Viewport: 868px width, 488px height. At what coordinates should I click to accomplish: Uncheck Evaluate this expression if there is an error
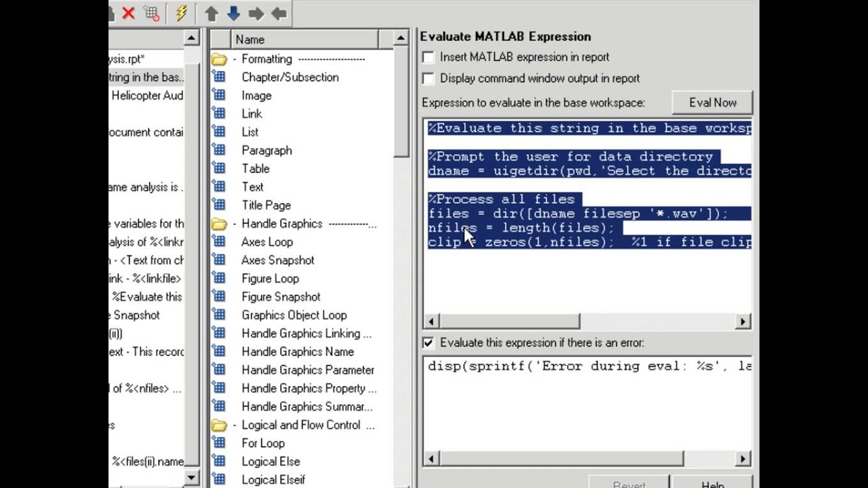[x=428, y=343]
